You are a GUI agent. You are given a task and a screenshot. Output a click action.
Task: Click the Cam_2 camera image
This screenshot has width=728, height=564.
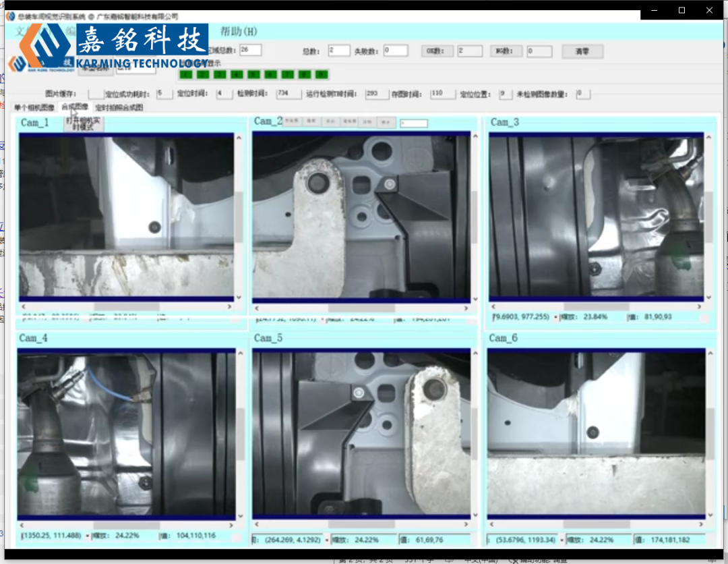pyautogui.click(x=361, y=217)
